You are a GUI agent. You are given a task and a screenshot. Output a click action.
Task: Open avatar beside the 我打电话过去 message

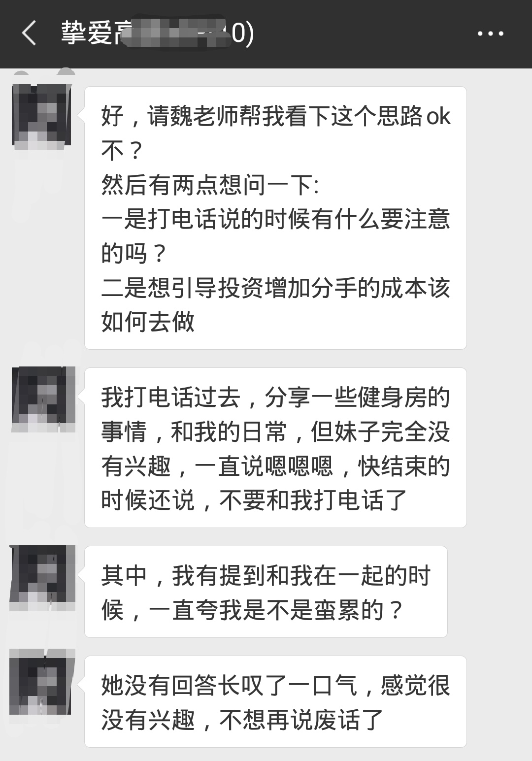click(x=43, y=399)
